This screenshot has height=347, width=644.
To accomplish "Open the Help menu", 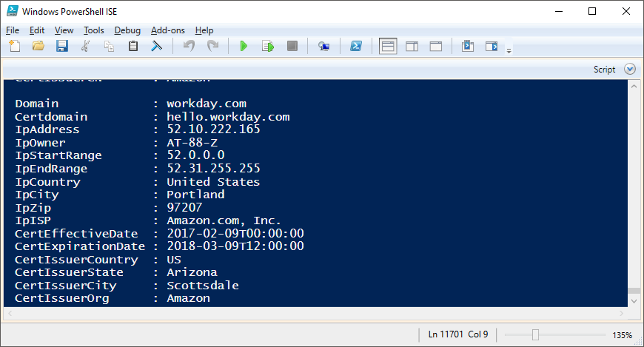I will point(204,30).
